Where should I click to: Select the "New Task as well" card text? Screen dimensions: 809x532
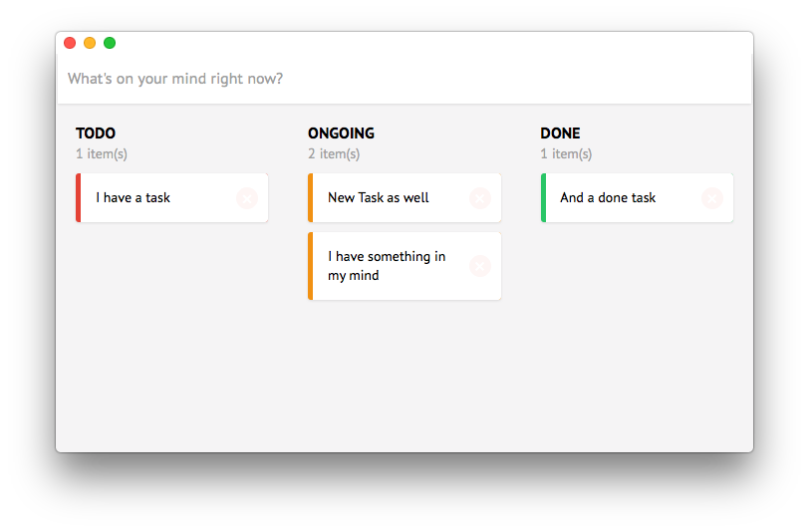tap(379, 197)
